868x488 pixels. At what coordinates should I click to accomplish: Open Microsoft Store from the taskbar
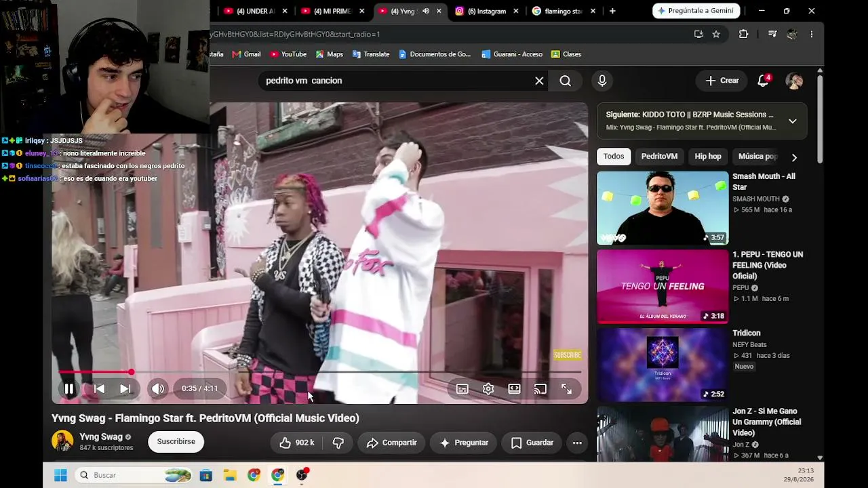[x=206, y=475]
